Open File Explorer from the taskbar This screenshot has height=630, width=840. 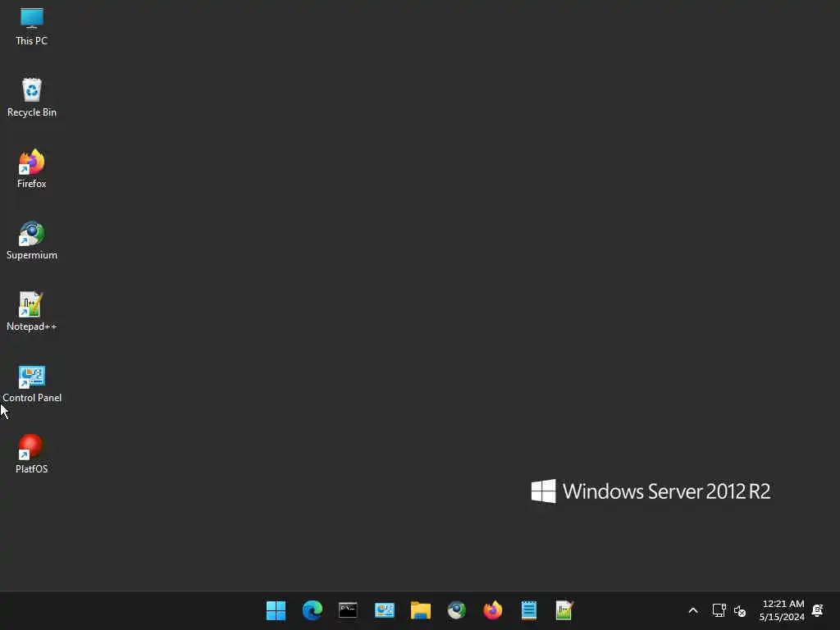click(421, 610)
